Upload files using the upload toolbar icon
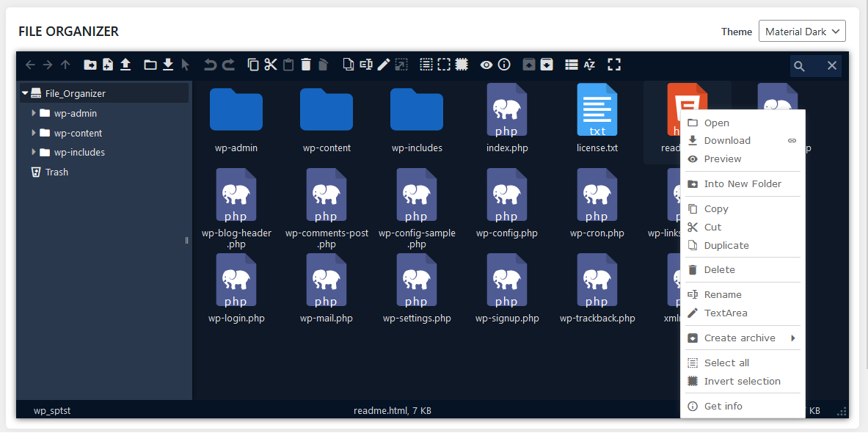The height and width of the screenshot is (433, 868). coord(125,65)
